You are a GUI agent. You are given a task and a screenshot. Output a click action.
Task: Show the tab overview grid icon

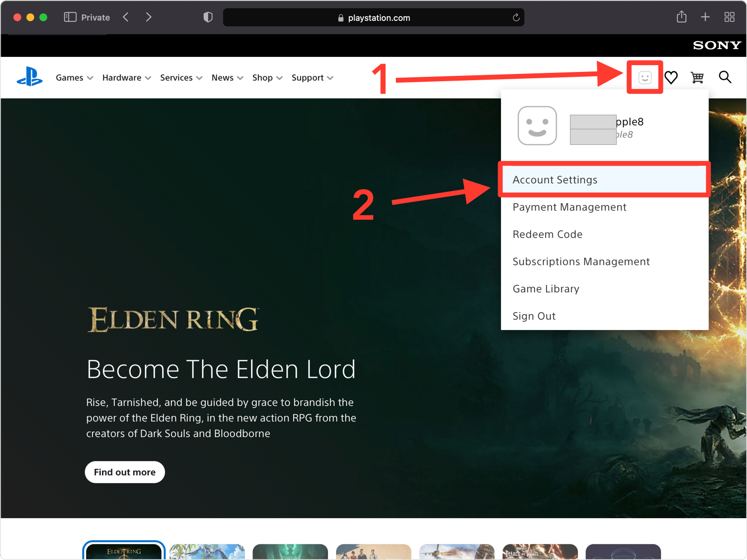tap(729, 17)
